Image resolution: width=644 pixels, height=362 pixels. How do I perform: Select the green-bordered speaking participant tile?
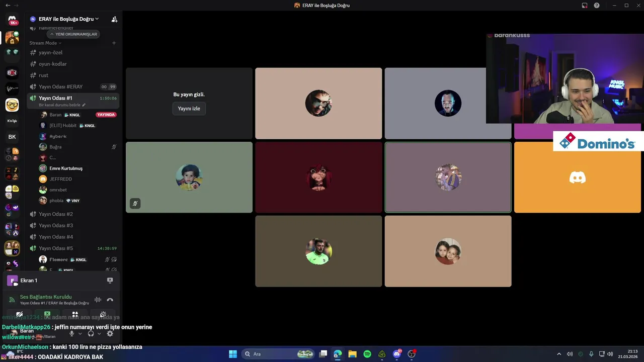[448, 177]
